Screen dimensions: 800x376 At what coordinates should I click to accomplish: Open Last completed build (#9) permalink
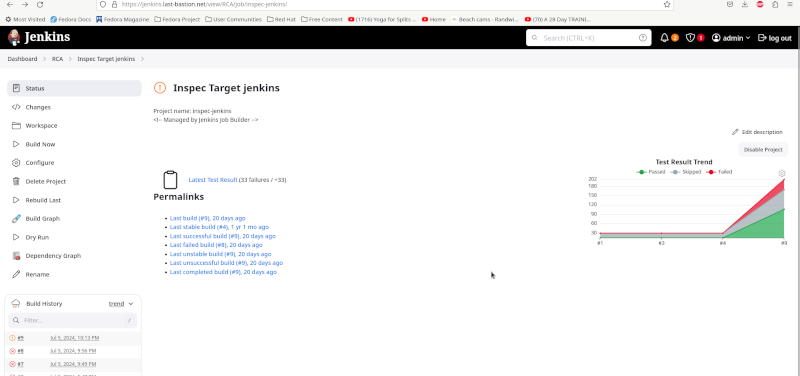[x=223, y=272]
